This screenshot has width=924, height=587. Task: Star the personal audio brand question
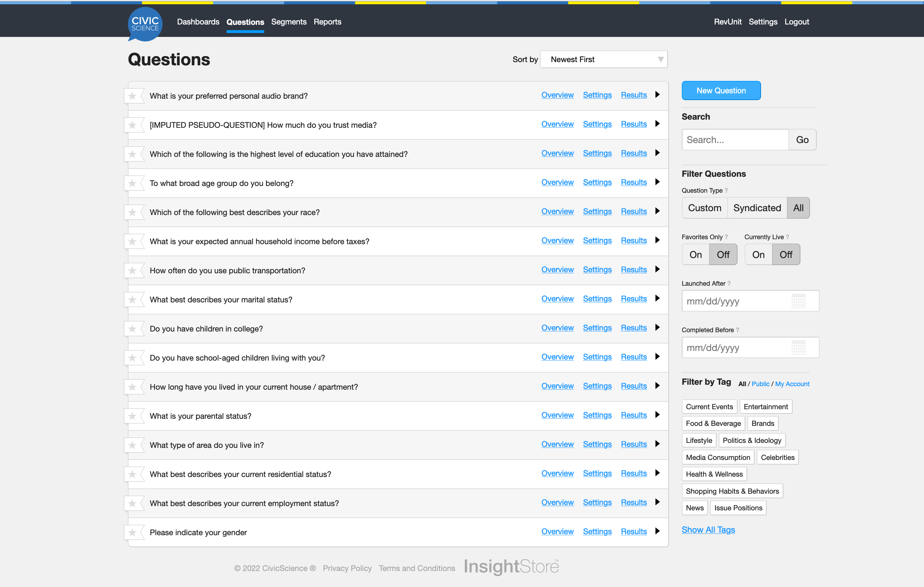[132, 96]
